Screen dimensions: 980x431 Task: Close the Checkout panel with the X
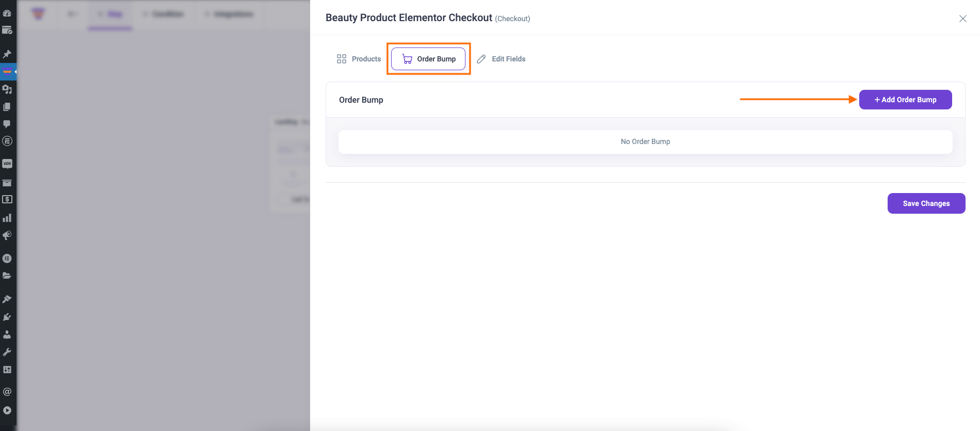pyautogui.click(x=962, y=19)
